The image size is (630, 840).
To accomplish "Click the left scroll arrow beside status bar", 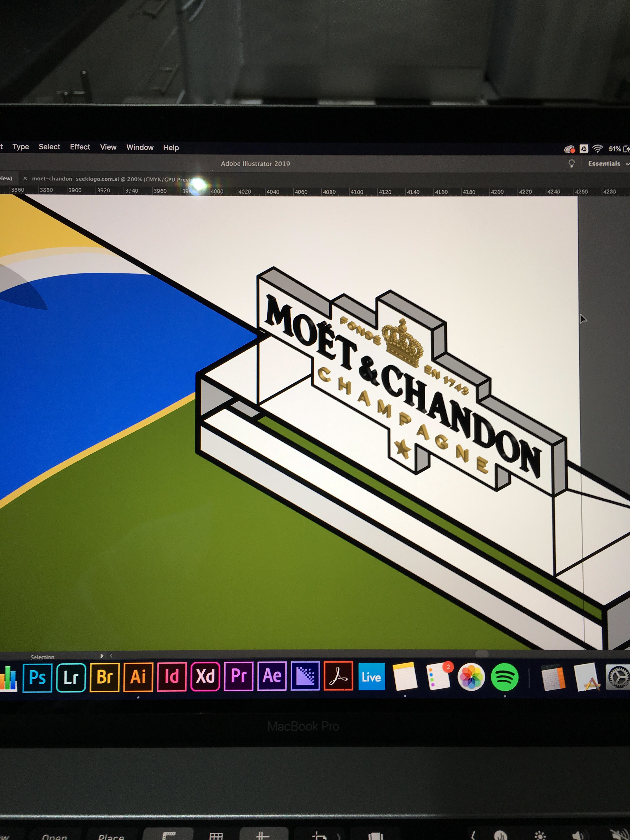I will point(111,655).
